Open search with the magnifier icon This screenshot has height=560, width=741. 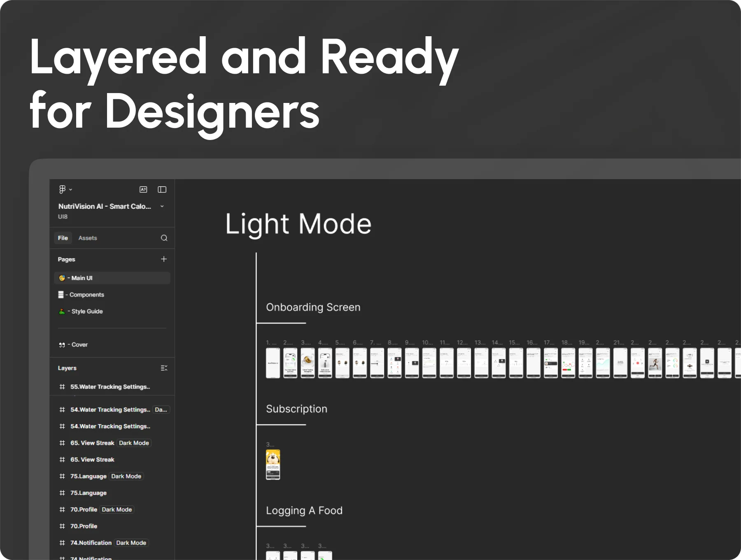pyautogui.click(x=164, y=238)
